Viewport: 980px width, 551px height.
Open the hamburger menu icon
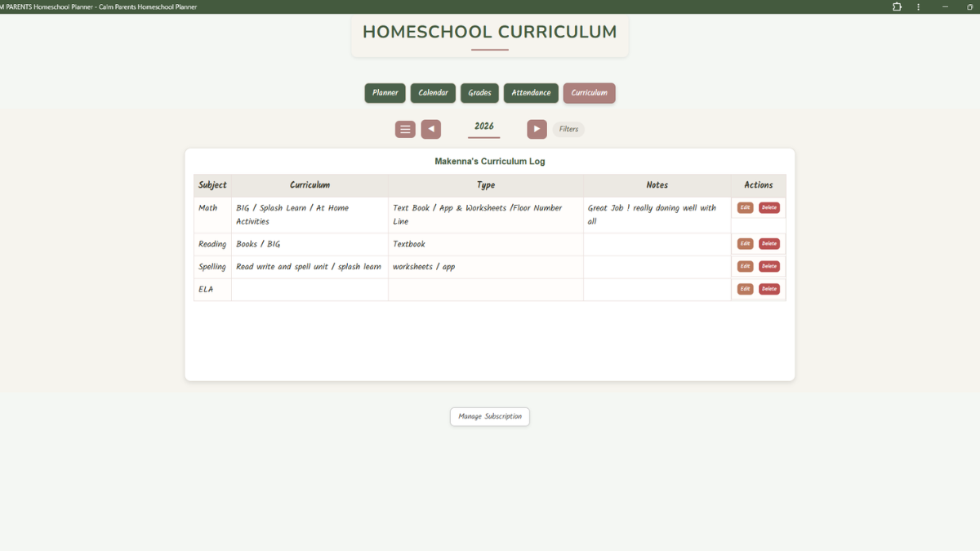(x=405, y=129)
